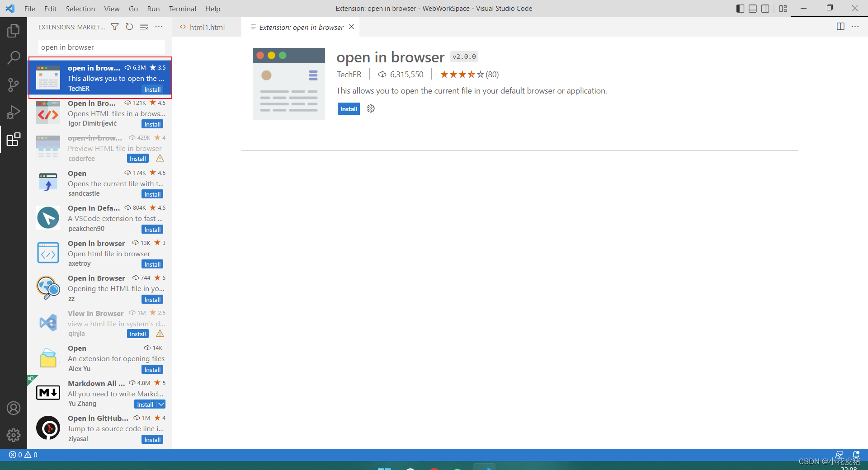Viewport: 868px width, 470px height.
Task: Install Markdown All in One extension
Action: [145, 404]
